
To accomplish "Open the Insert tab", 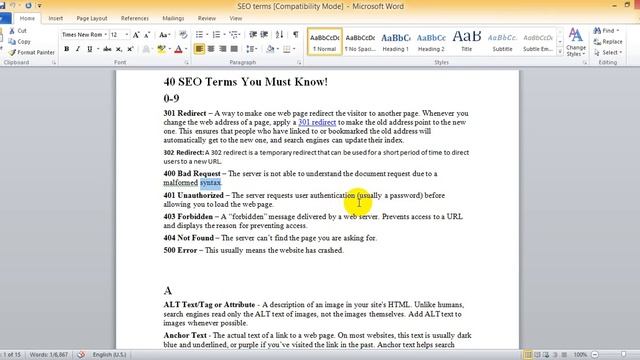I will point(56,18).
